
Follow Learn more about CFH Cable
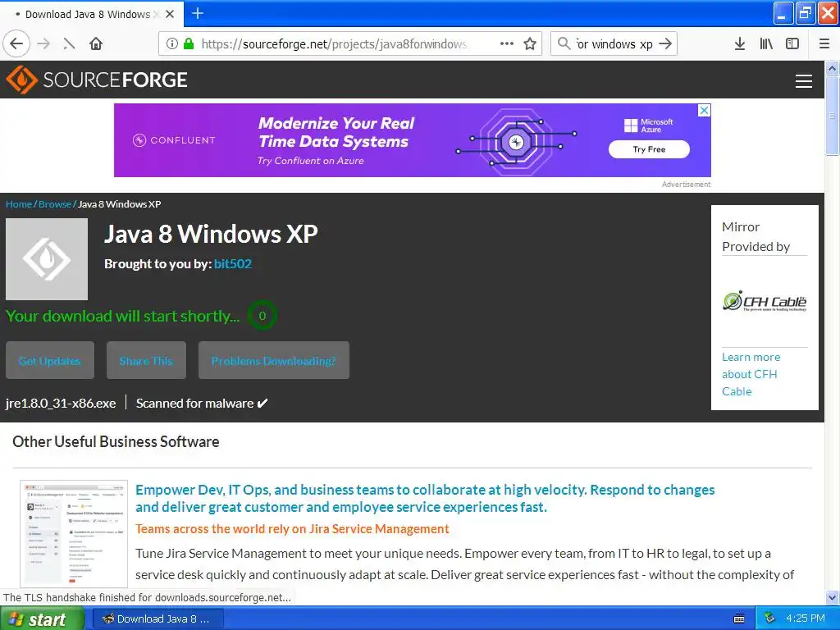pyautogui.click(x=751, y=374)
